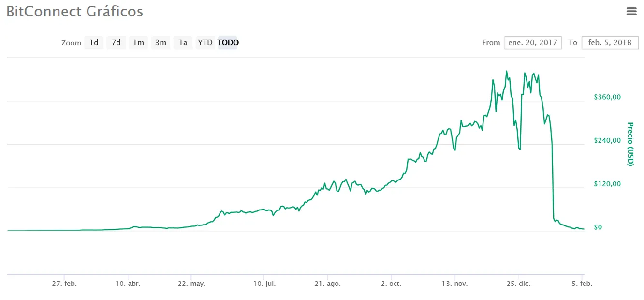The height and width of the screenshot is (300, 644).
Task: Click the 5. feb. end date marker
Action: (x=582, y=284)
